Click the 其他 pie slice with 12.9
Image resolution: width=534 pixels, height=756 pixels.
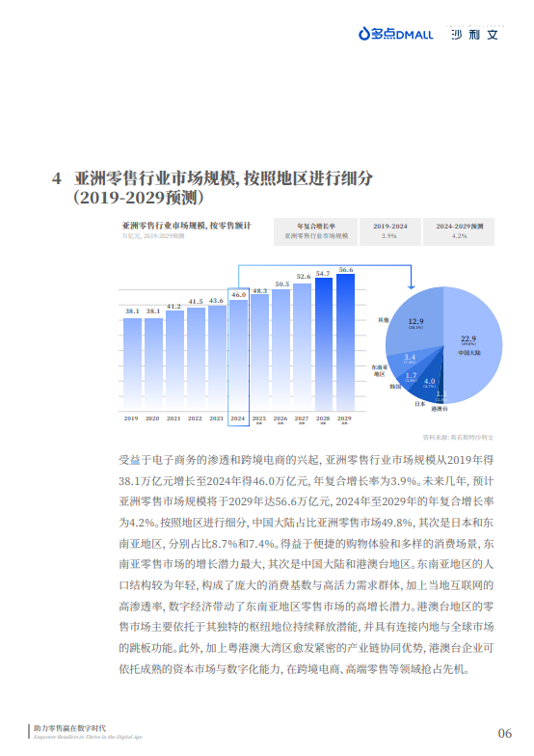pyautogui.click(x=415, y=322)
